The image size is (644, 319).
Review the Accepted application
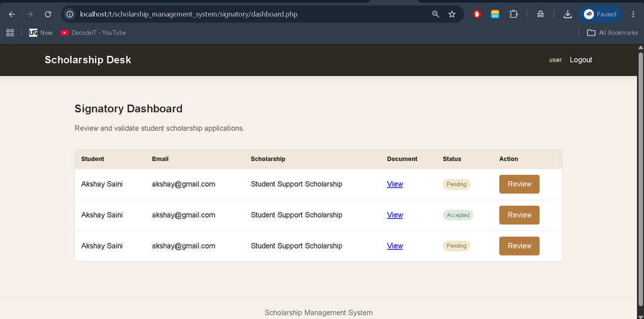519,215
